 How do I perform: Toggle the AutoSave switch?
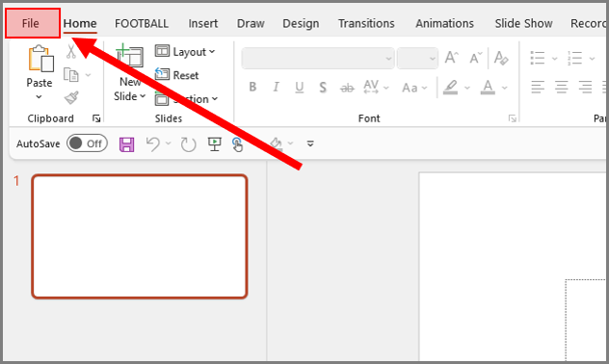coord(87,143)
